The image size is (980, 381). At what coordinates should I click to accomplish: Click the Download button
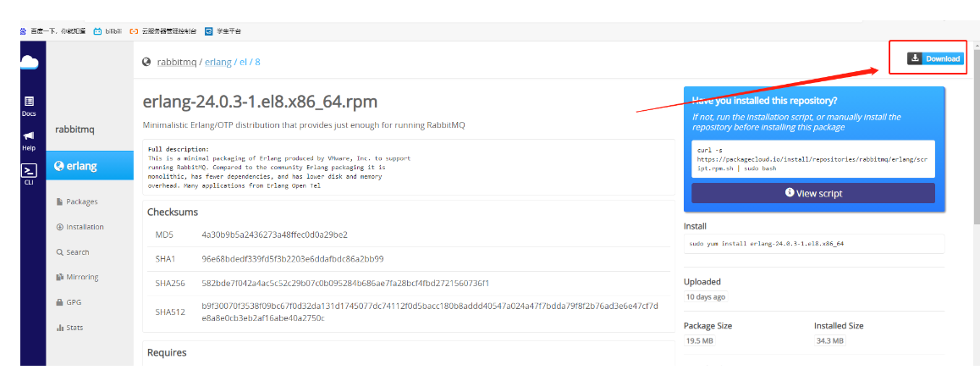[936, 58]
